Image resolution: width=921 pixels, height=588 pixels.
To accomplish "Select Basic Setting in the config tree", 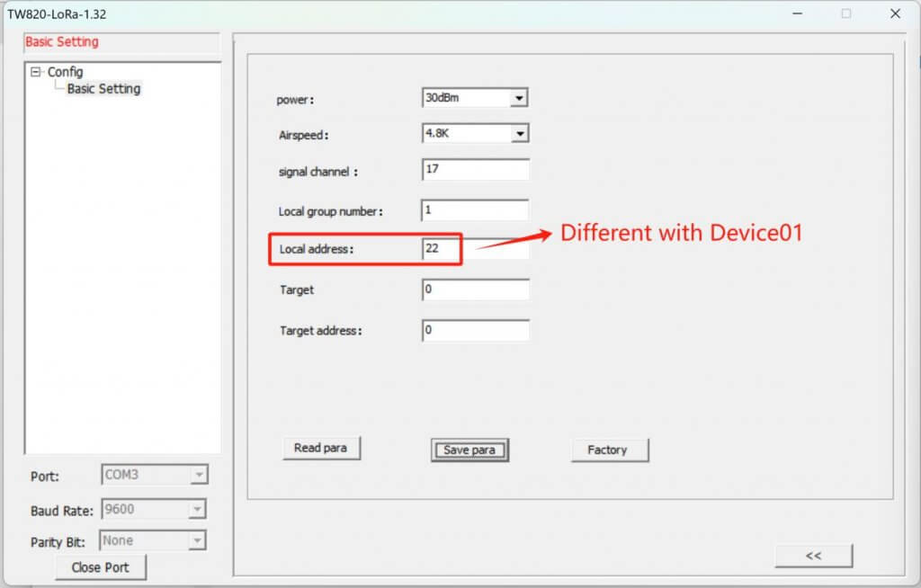I will [x=103, y=88].
